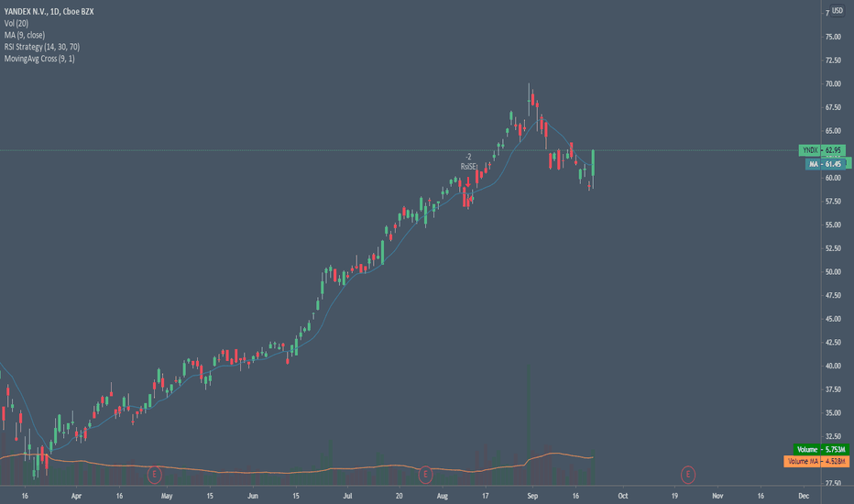Select the MA (9, close) indicator legend
The width and height of the screenshot is (854, 504).
(25, 35)
